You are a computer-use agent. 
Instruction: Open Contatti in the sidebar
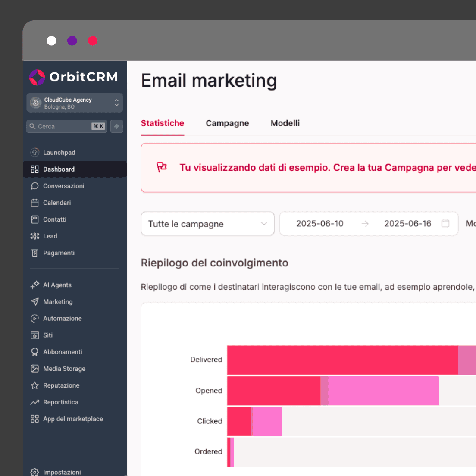point(75,219)
